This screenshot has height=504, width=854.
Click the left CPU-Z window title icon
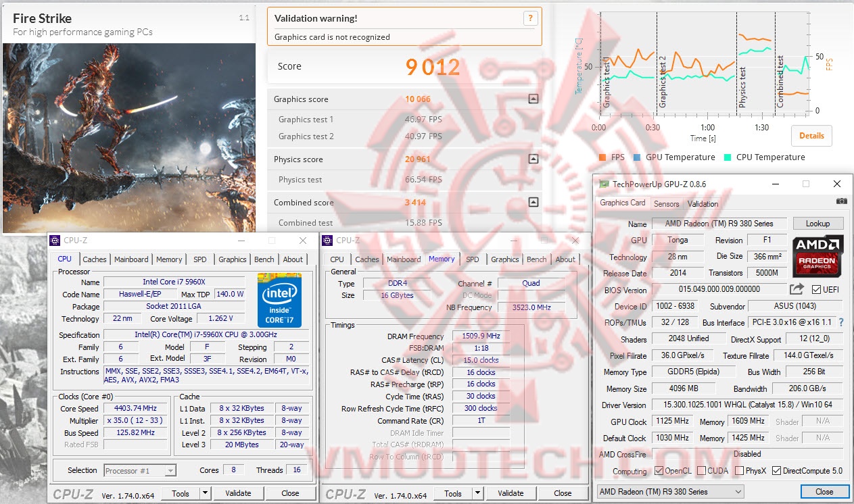pyautogui.click(x=56, y=240)
